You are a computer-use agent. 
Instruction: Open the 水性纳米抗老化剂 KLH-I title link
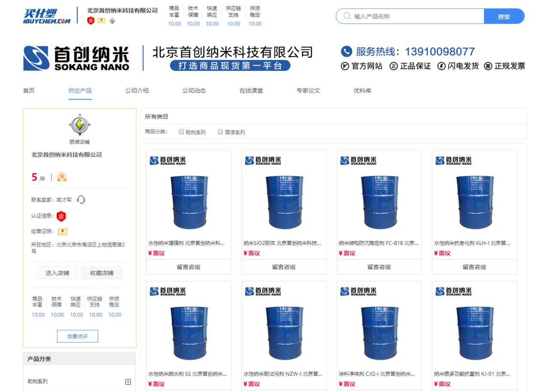[x=472, y=243]
